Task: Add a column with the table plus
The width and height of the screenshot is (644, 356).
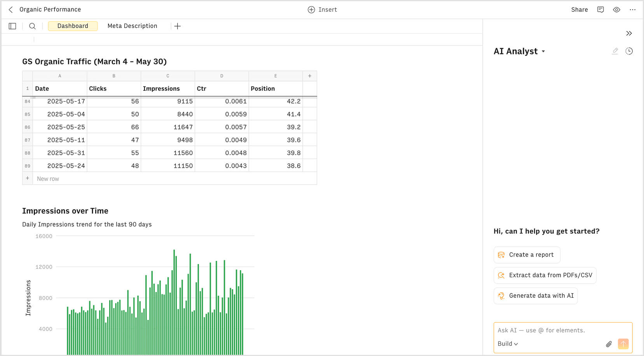Action: [x=309, y=76]
